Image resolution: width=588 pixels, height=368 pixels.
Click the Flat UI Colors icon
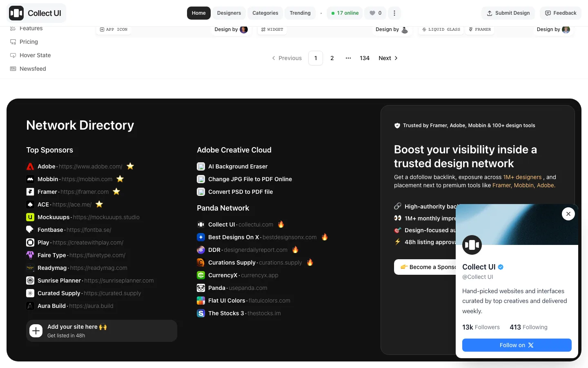(201, 301)
